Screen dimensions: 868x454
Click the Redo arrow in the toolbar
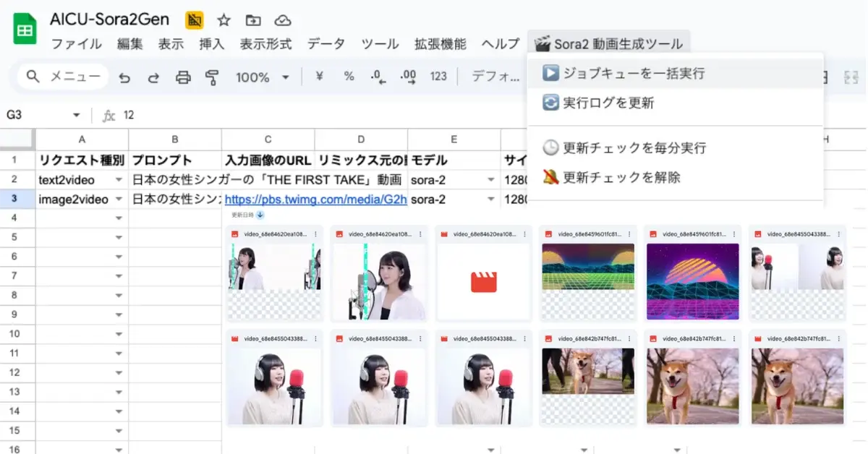pyautogui.click(x=153, y=77)
